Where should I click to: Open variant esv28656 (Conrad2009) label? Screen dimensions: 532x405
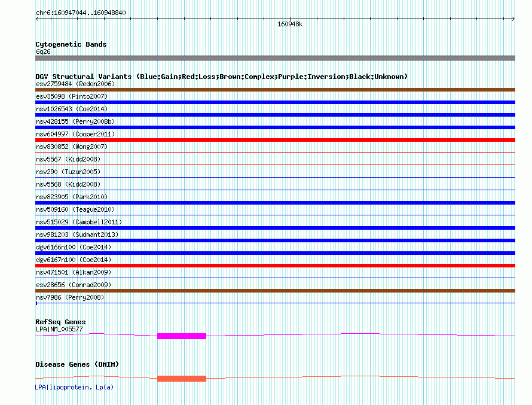coord(74,285)
